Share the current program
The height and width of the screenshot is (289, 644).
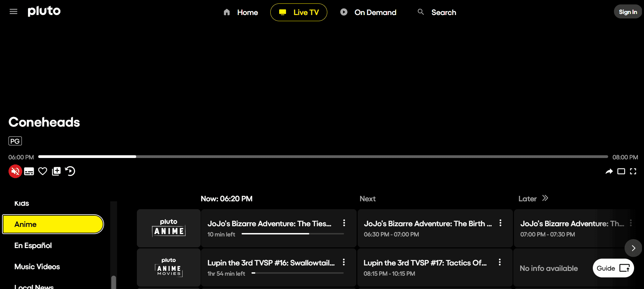point(609,171)
